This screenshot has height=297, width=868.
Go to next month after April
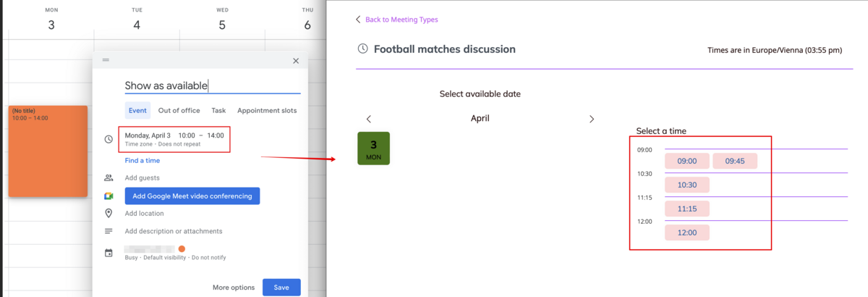click(592, 119)
